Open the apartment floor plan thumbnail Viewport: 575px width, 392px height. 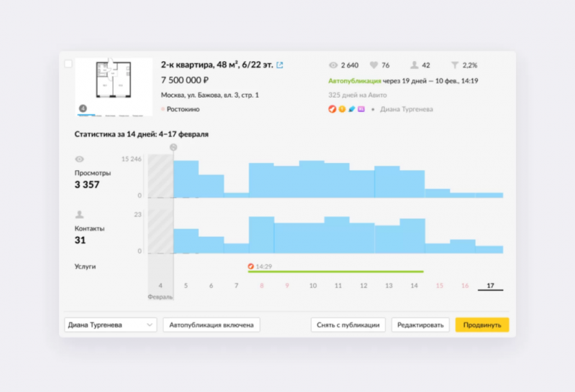pyautogui.click(x=114, y=85)
